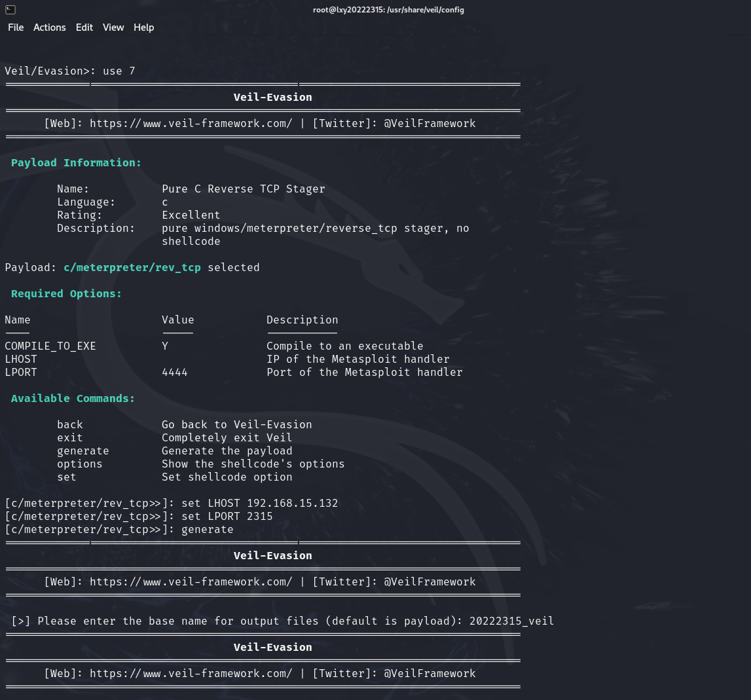Click the 'Value' column header
The image size is (751, 700).
point(177,320)
